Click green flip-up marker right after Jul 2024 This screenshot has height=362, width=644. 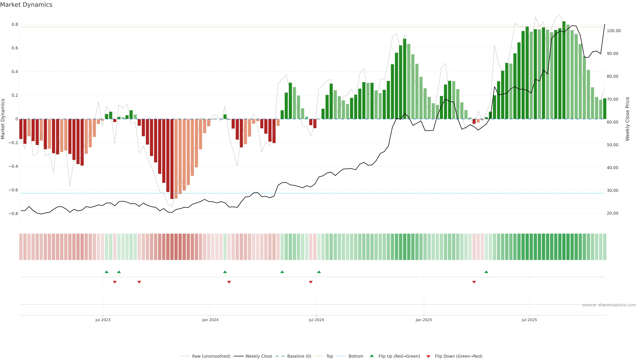coord(319,272)
